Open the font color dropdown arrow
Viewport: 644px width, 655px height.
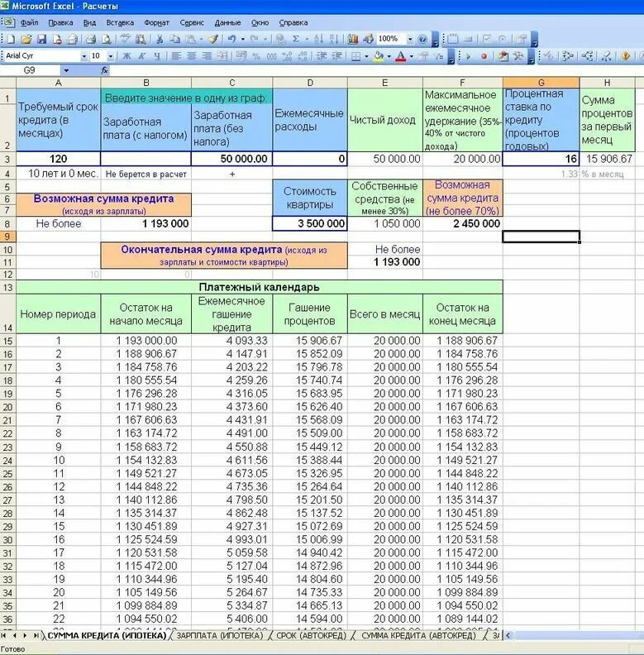412,56
